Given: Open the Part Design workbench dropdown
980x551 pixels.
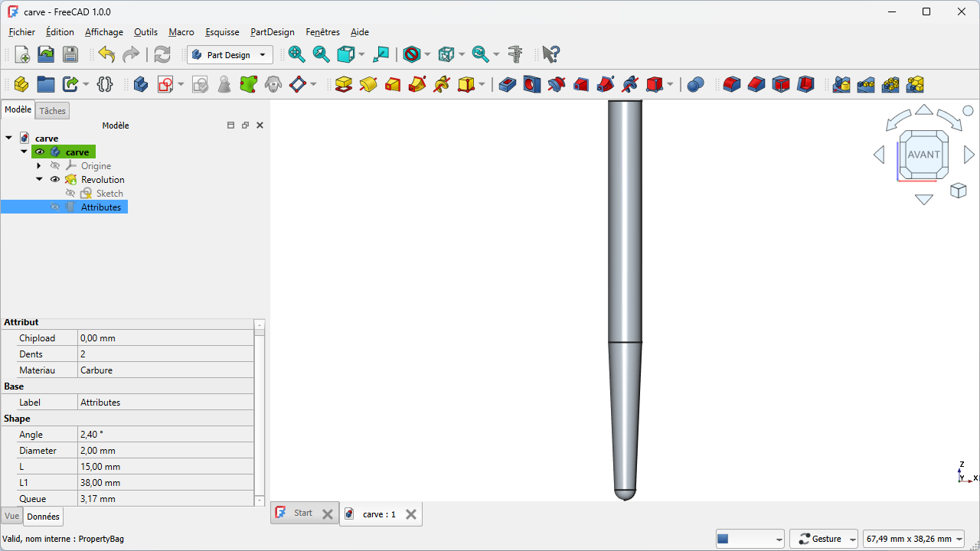Looking at the screenshot, I should [230, 55].
